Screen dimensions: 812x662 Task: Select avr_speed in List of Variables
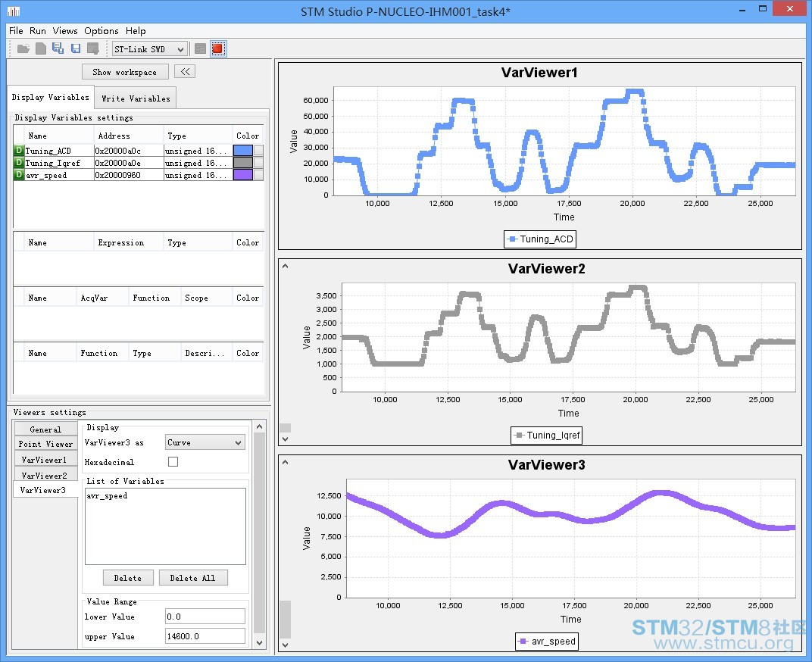pos(107,495)
